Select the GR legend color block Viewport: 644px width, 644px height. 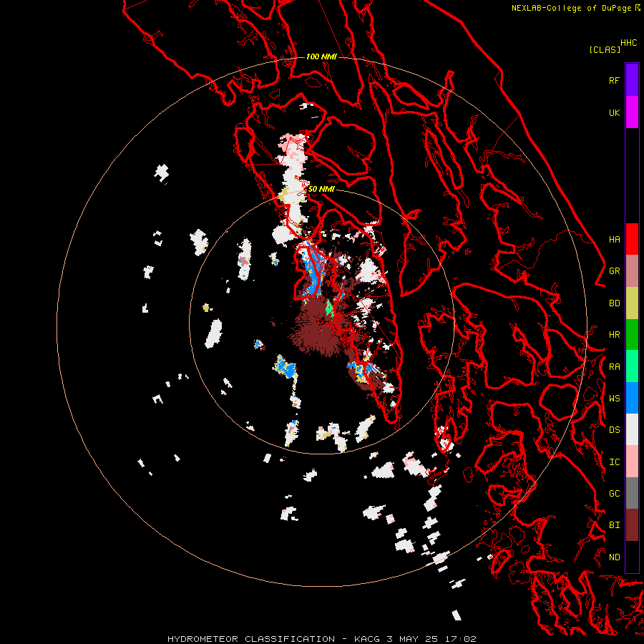point(632,271)
